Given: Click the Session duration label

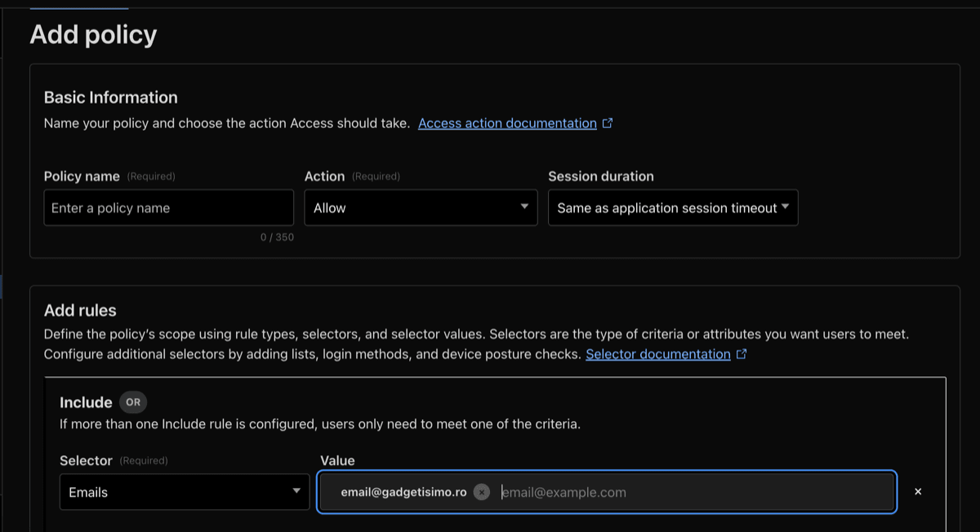Looking at the screenshot, I should tap(601, 176).
